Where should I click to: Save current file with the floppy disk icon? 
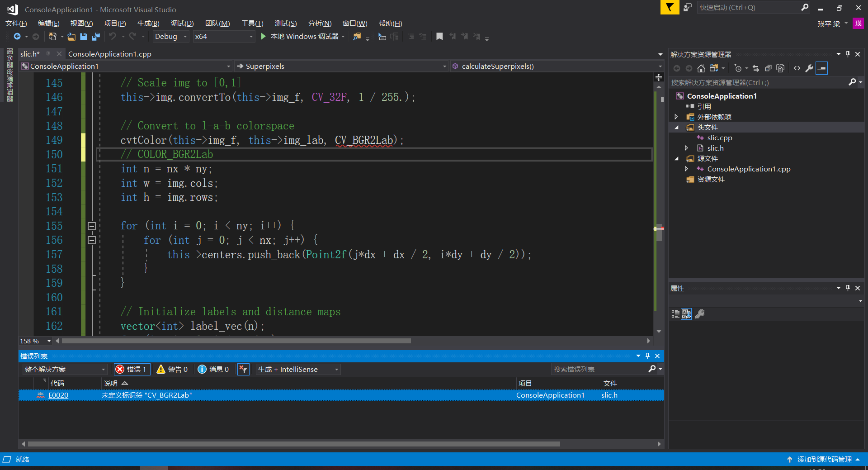click(84, 36)
